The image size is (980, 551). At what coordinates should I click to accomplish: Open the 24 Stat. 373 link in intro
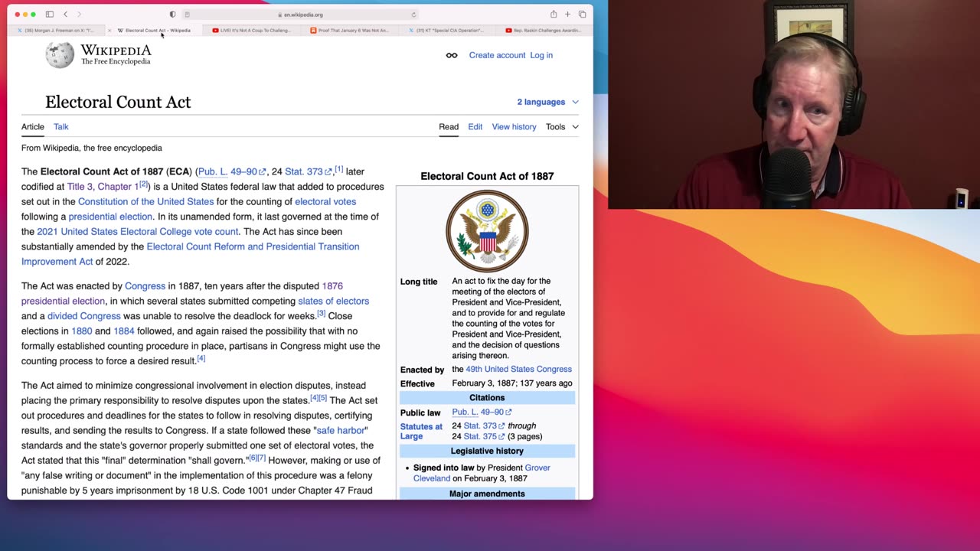(308, 171)
